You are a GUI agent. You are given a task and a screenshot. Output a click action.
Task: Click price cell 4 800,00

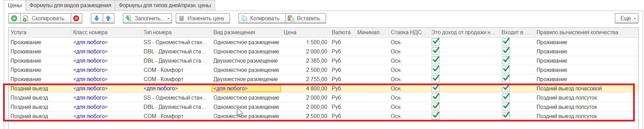pyautogui.click(x=305, y=88)
